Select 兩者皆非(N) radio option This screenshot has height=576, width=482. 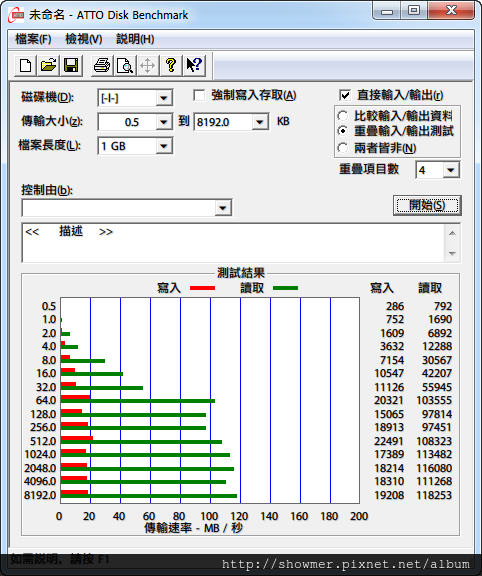point(343,148)
